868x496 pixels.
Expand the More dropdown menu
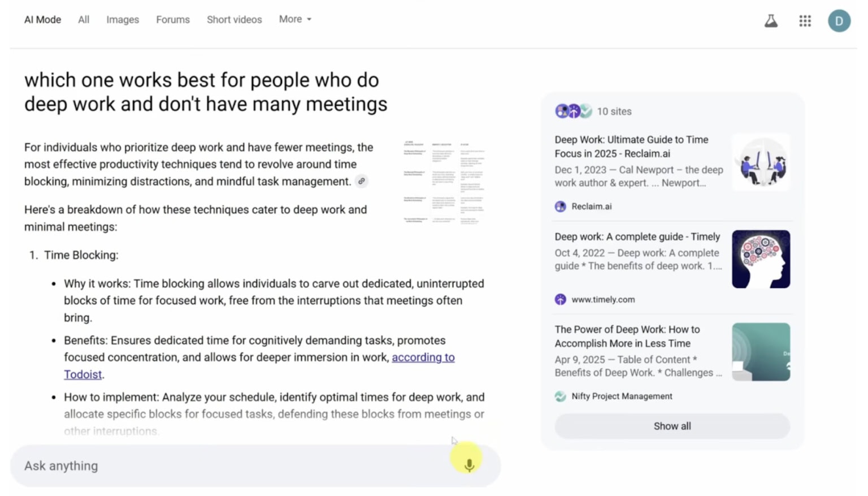pos(295,19)
